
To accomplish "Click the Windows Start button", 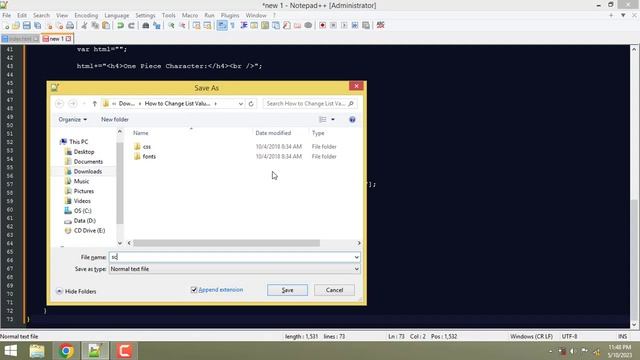I will click(11, 351).
